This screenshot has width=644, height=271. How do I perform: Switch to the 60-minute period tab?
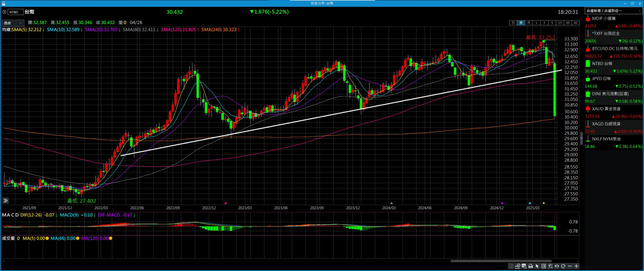point(575,23)
